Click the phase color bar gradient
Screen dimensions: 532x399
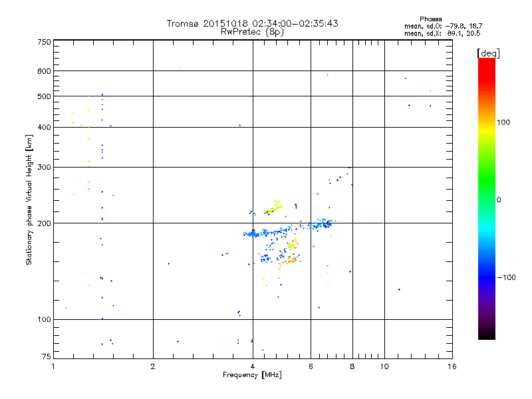click(x=487, y=198)
